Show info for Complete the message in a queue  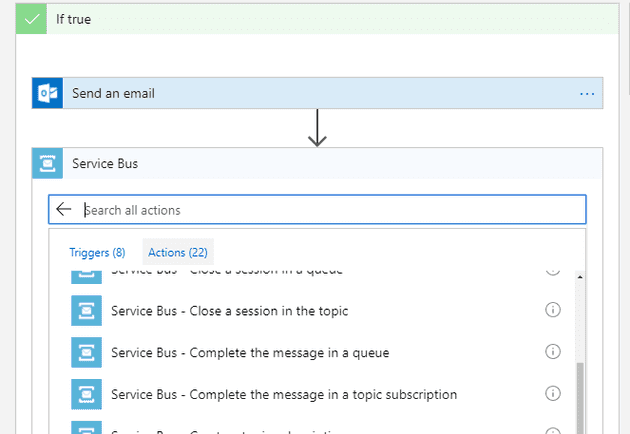[553, 352]
